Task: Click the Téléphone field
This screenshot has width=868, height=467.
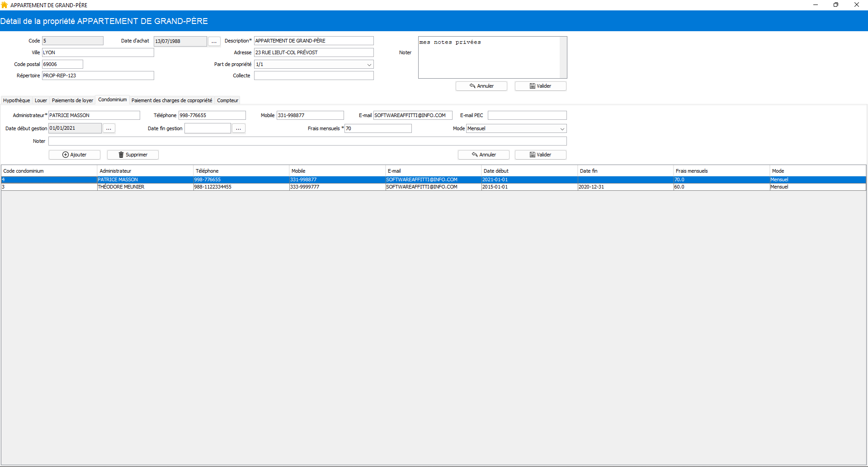Action: point(212,115)
